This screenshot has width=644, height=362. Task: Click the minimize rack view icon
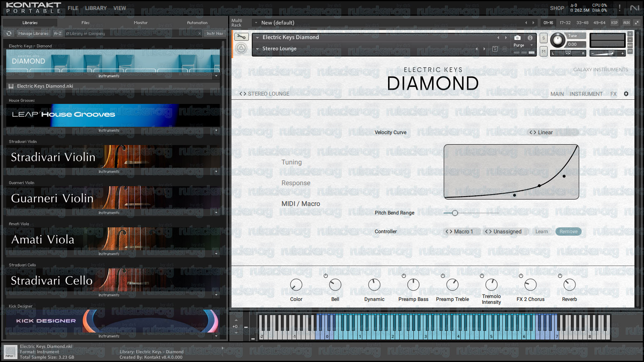637,22
